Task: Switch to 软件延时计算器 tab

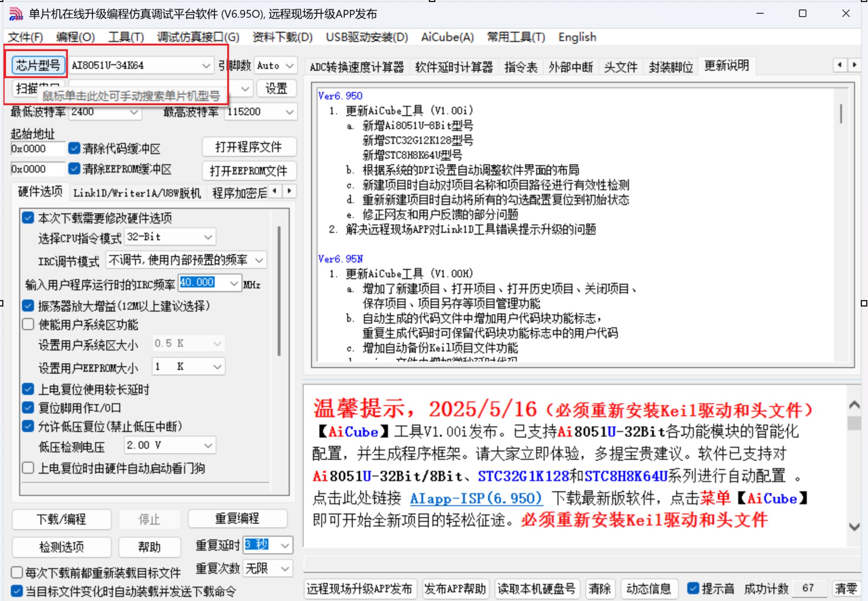Action: point(454,67)
